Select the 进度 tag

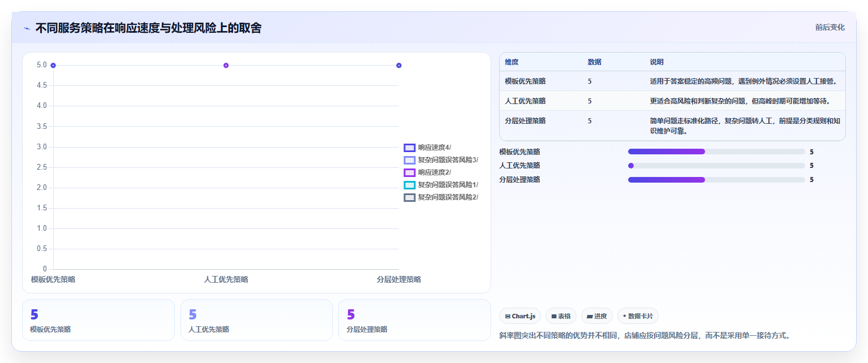point(596,316)
